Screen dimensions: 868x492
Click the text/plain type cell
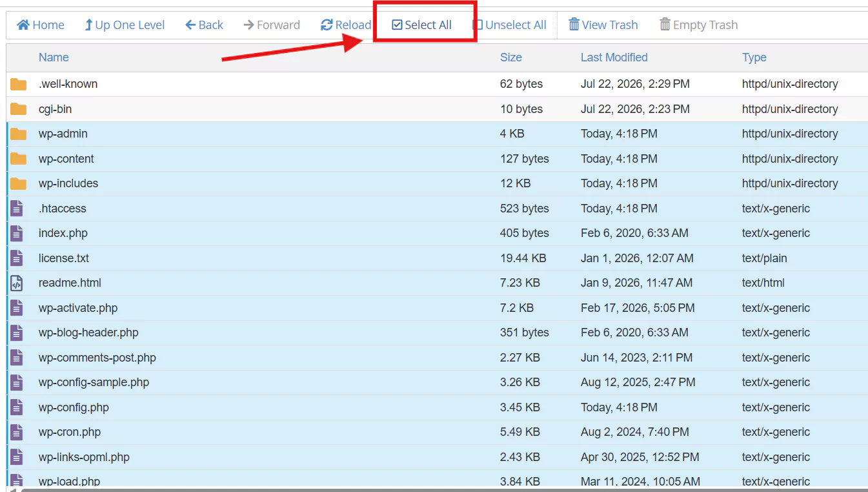pos(765,258)
